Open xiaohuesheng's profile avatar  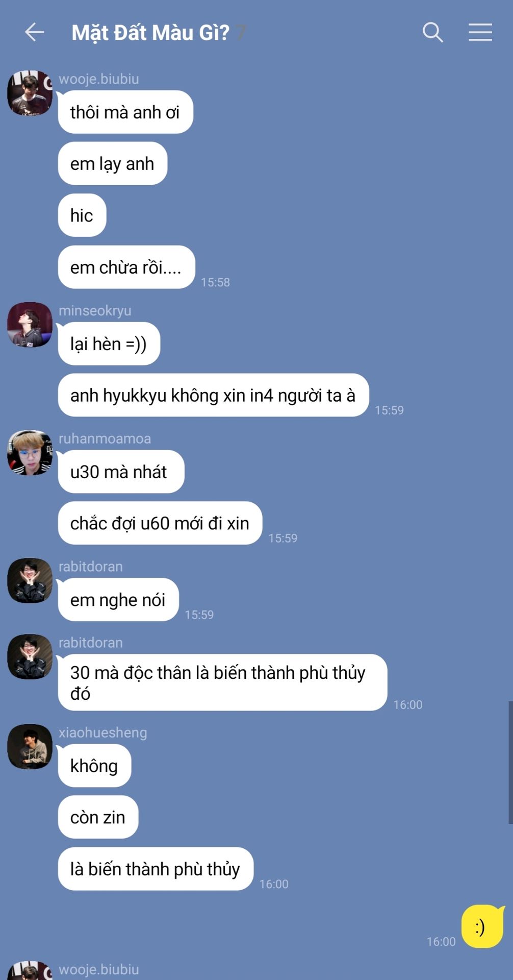point(30,747)
